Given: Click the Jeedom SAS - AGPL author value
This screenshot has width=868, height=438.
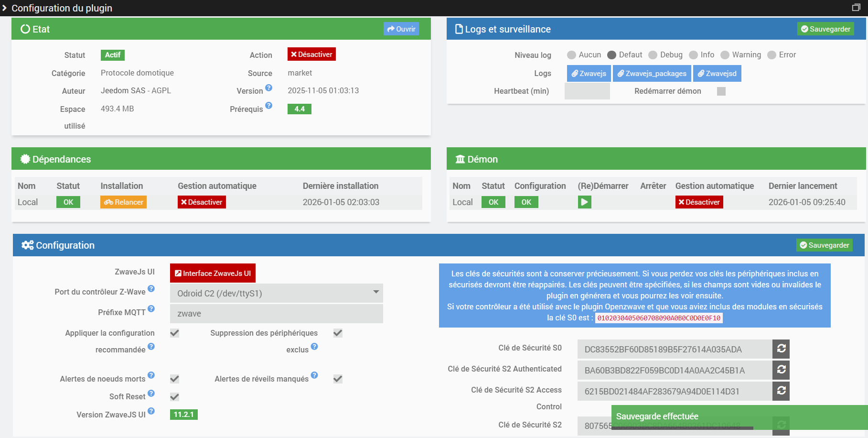Looking at the screenshot, I should 136,90.
